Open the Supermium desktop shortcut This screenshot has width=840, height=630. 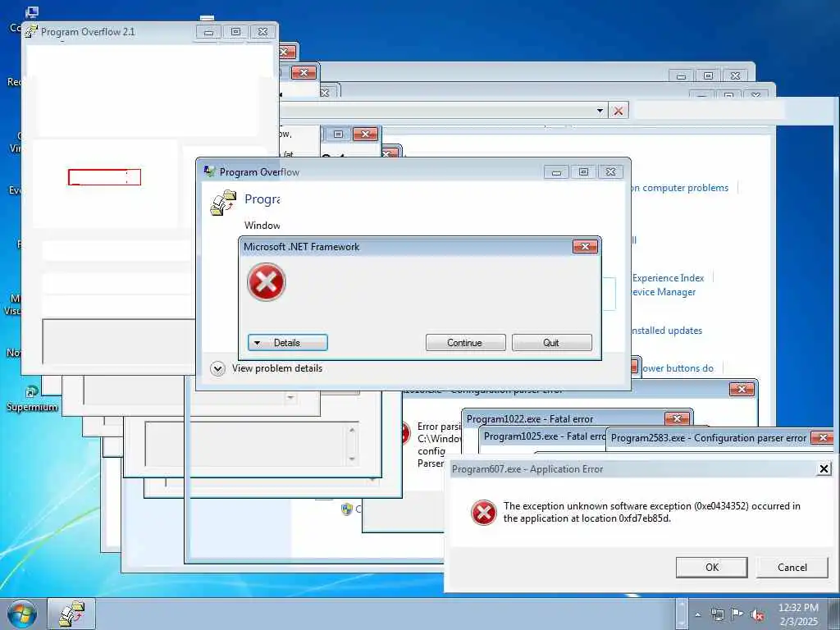click(31, 399)
